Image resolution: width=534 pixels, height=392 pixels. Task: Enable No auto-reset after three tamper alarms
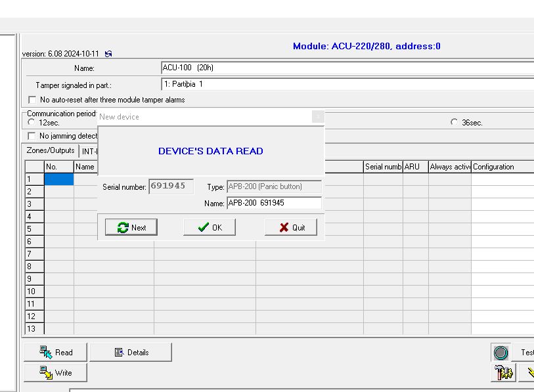coord(33,100)
